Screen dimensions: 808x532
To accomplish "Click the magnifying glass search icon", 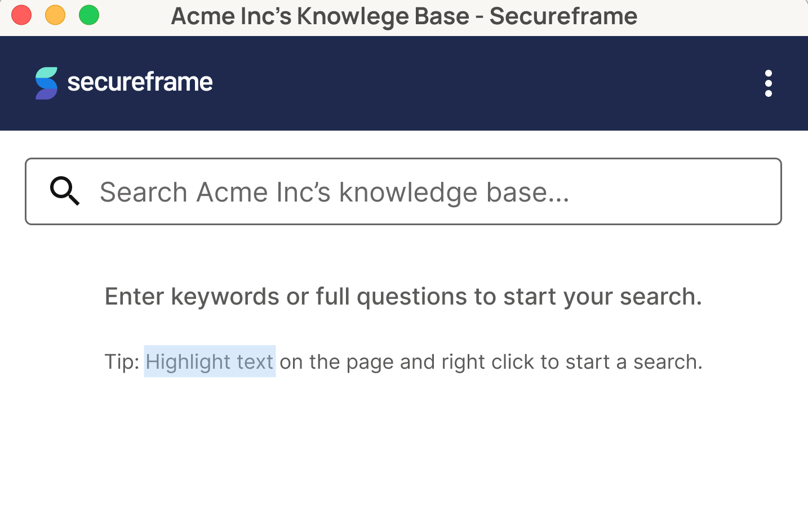I will tap(65, 191).
